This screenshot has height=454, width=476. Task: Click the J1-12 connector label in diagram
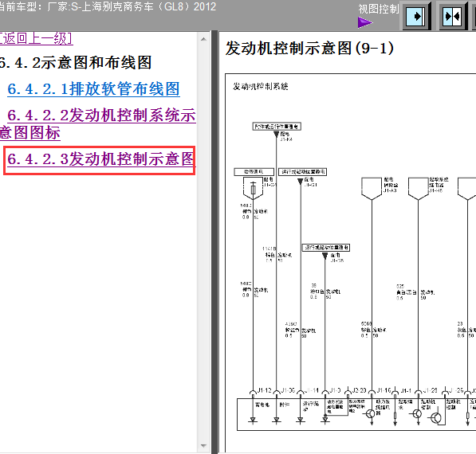coord(264,390)
